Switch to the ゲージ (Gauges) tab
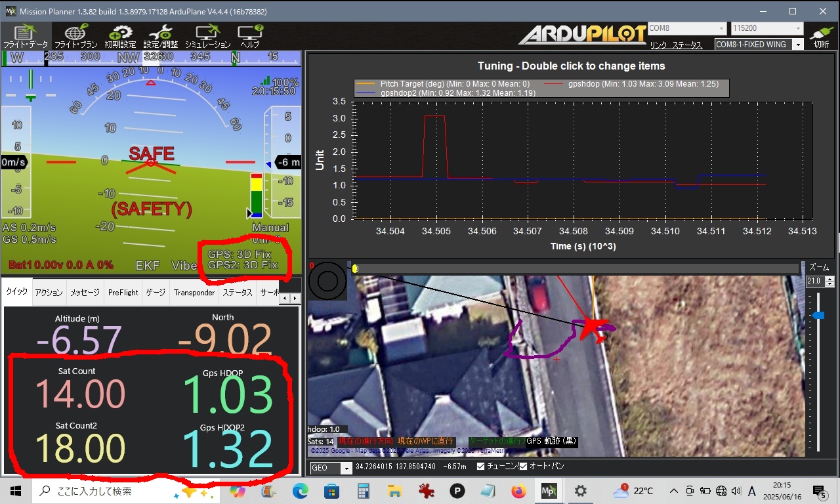The image size is (840, 504). 155,292
